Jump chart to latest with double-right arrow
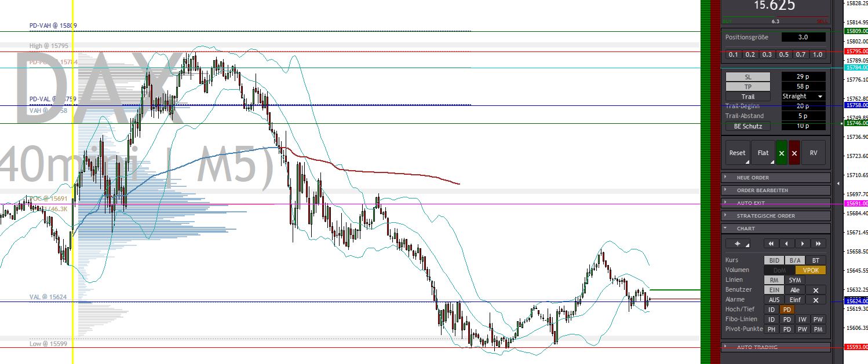The width and height of the screenshot is (868, 364). pyautogui.click(x=818, y=244)
